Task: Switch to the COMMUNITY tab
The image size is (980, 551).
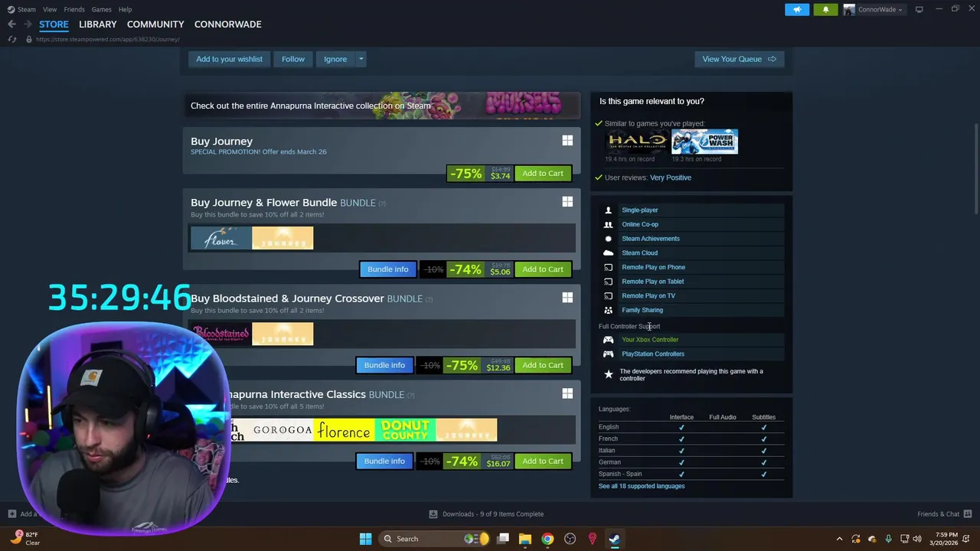Action: 155,24
